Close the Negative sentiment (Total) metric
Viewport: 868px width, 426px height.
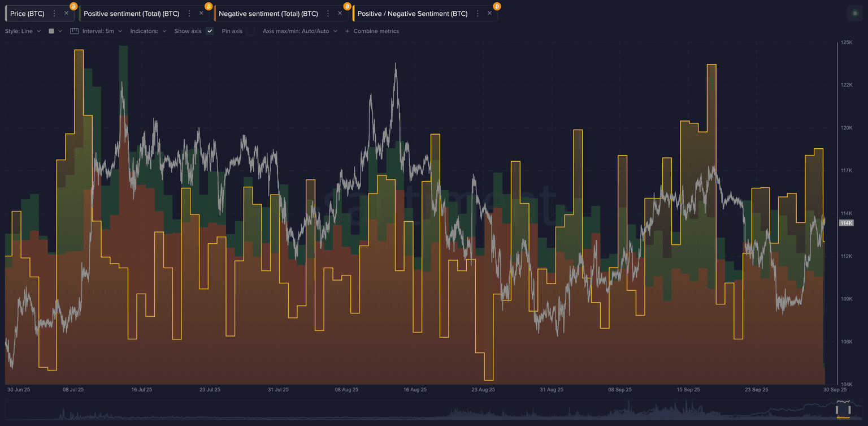(x=340, y=14)
